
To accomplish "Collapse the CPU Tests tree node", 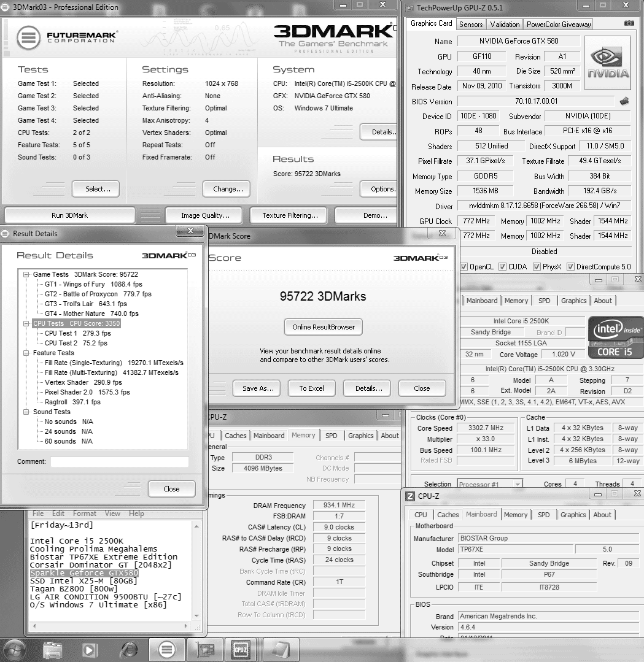I will click(26, 323).
